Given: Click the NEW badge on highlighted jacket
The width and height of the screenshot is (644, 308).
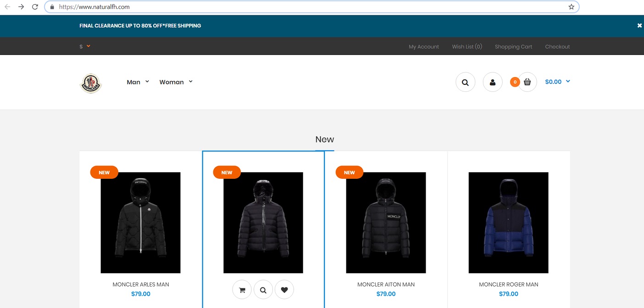Looking at the screenshot, I should [x=227, y=172].
